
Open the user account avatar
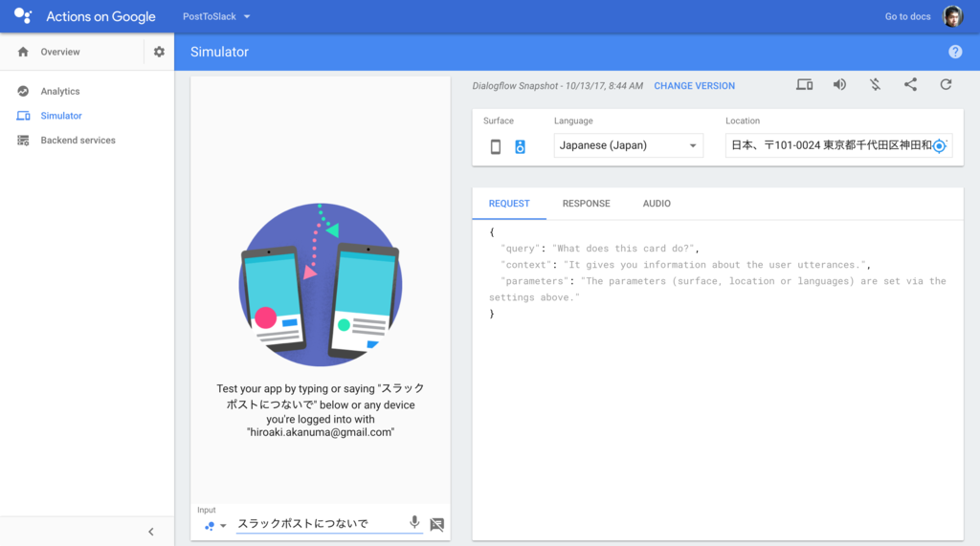click(x=952, y=16)
